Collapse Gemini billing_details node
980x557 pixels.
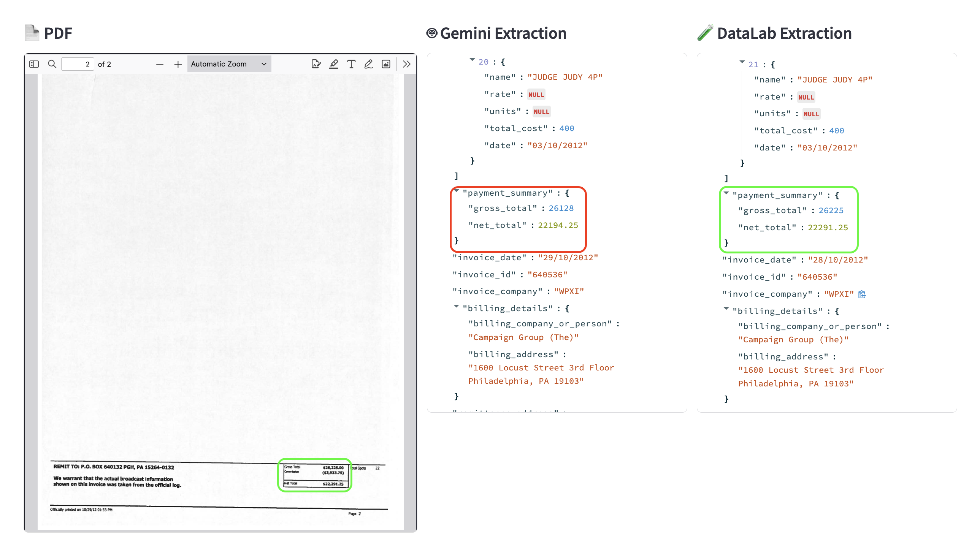(456, 306)
